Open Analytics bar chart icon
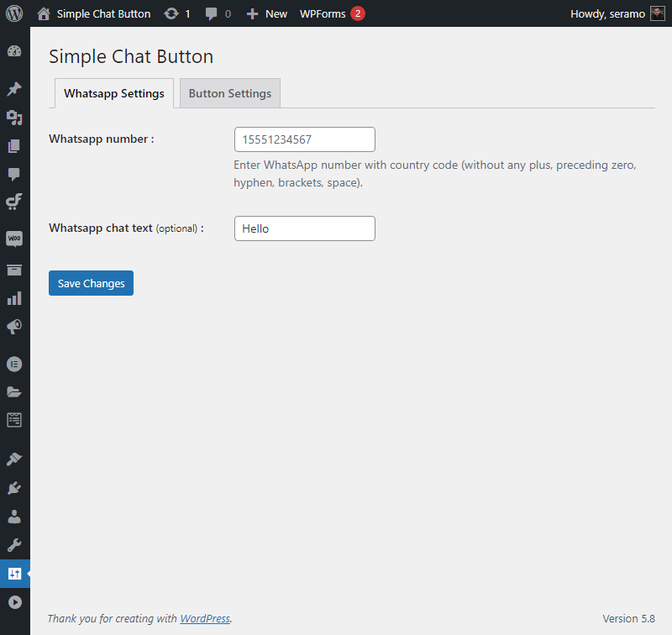Viewport: 672px width, 635px height. coord(14,298)
